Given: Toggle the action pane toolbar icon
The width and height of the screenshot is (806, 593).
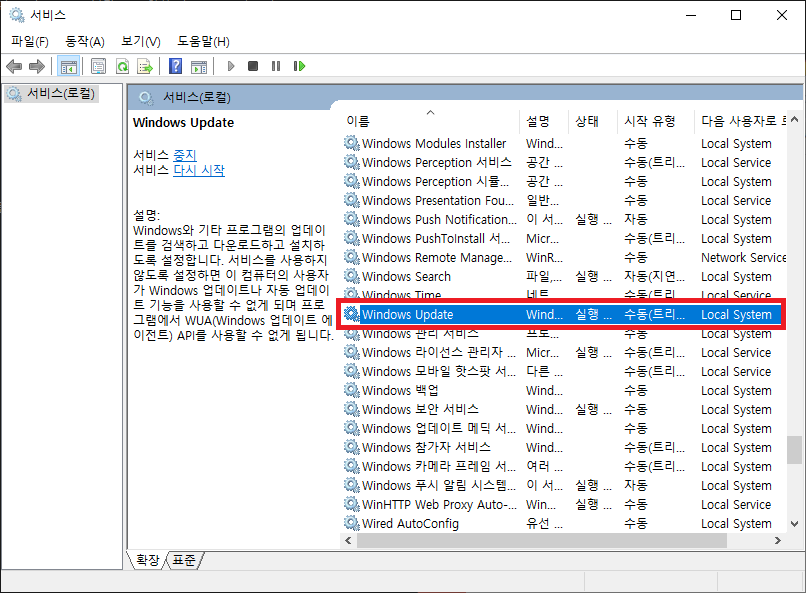Looking at the screenshot, I should coord(199,66).
